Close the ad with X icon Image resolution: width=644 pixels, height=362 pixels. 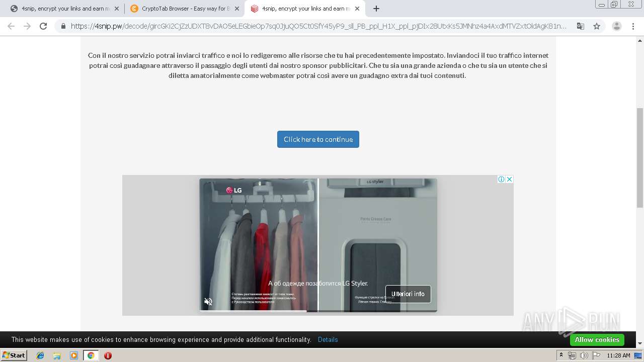509,179
